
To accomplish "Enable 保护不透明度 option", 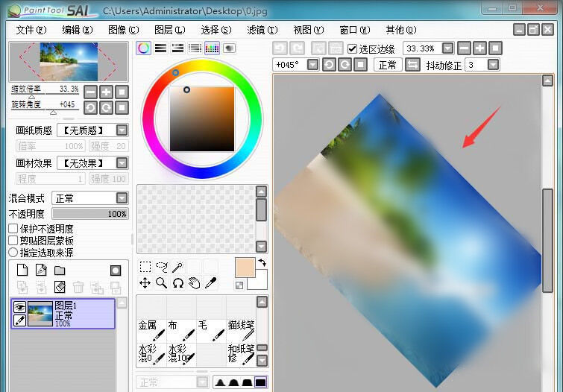I will (13, 229).
